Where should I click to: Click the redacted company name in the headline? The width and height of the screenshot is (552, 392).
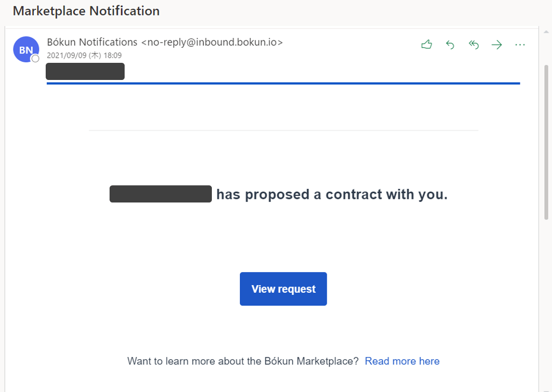pos(160,194)
